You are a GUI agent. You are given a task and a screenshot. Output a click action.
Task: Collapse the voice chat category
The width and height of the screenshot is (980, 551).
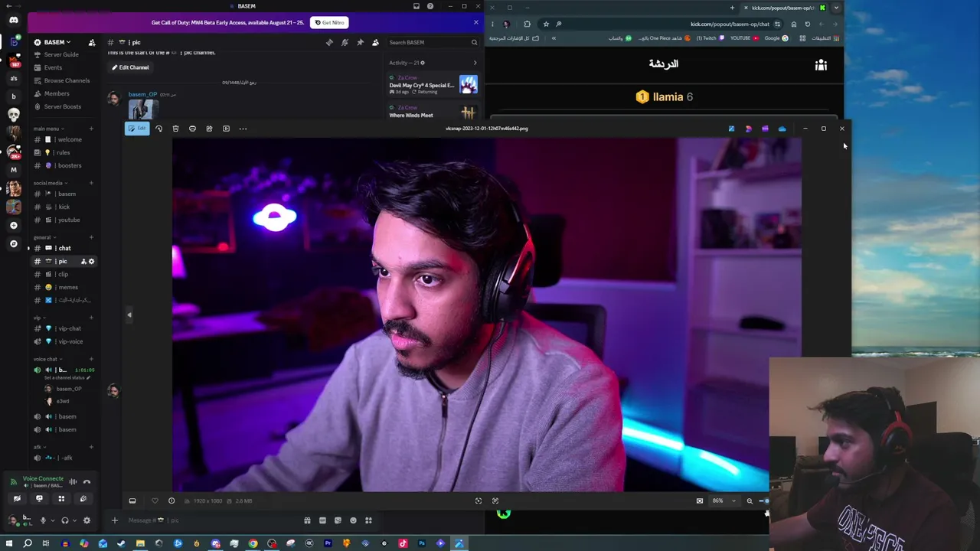(47, 359)
